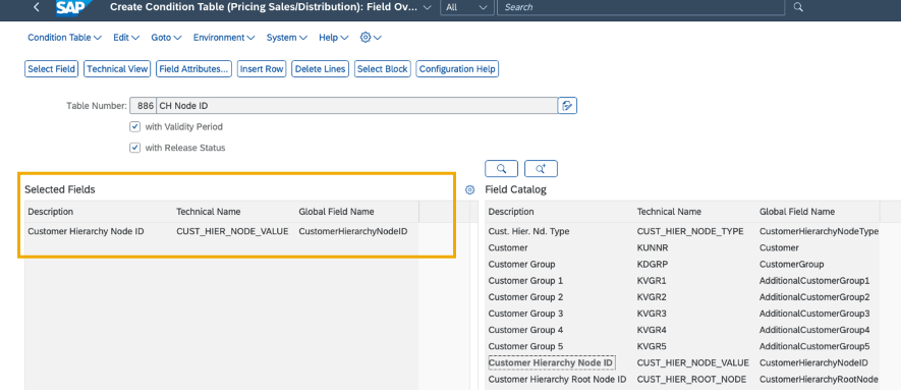Click into the Search input field
901x390 pixels.
point(641,7)
